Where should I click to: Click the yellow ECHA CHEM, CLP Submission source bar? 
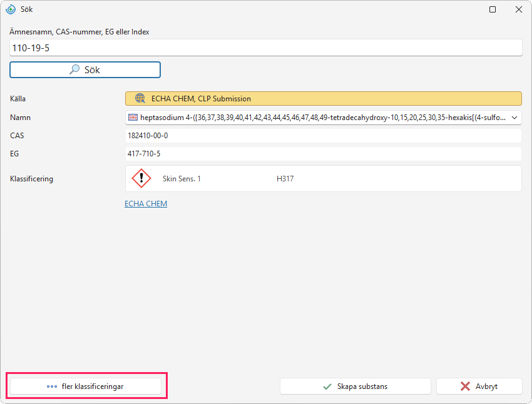pyautogui.click(x=324, y=99)
